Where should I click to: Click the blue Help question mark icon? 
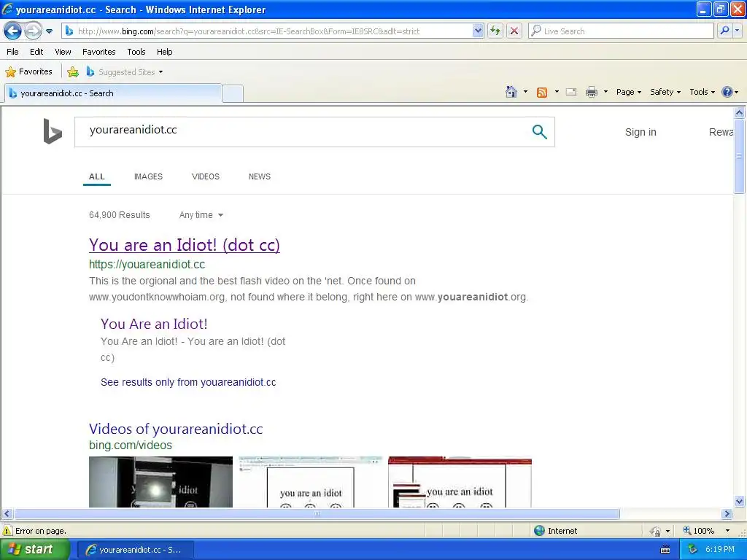[727, 92]
